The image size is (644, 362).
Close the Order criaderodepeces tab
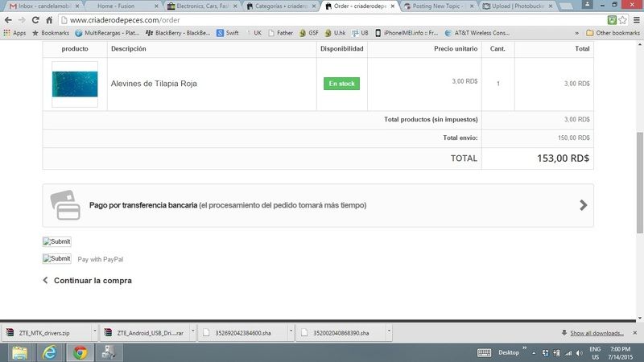click(x=393, y=6)
